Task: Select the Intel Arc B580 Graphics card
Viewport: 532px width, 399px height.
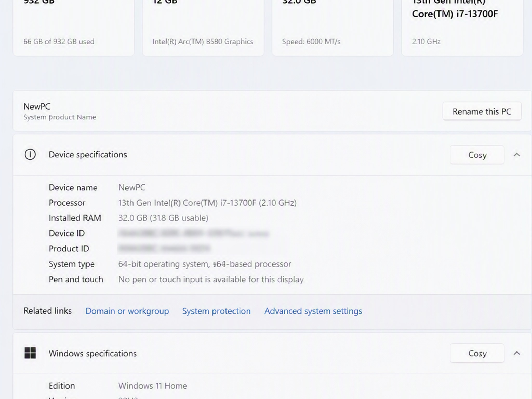Action: [203, 28]
